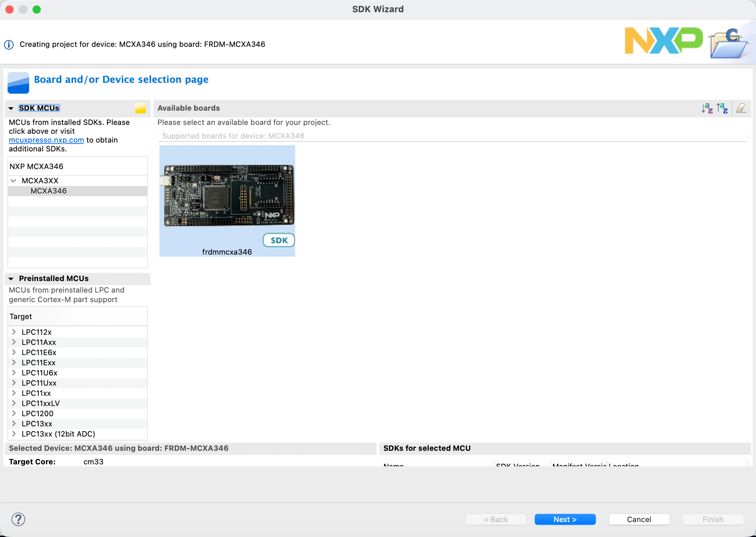Collapse the MCXA3XX tree node

coord(14,181)
